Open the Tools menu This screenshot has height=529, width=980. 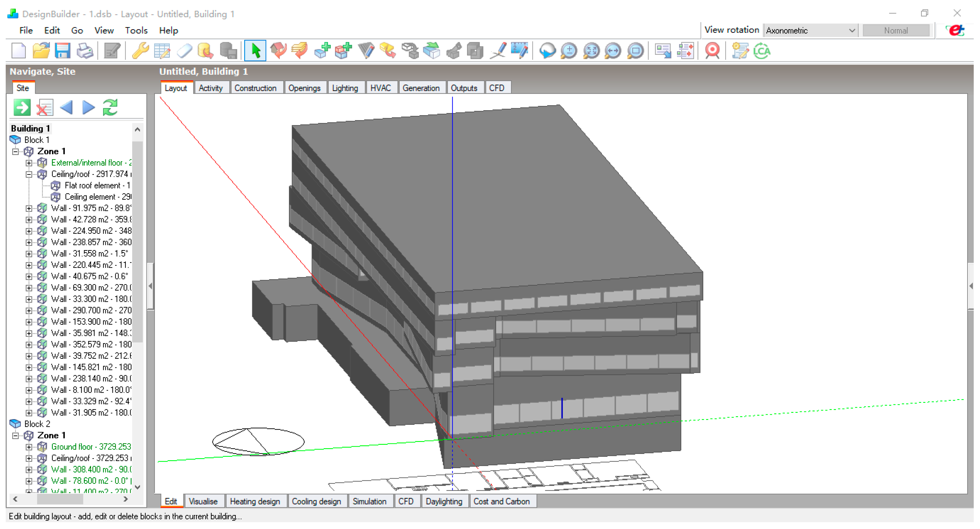point(136,31)
